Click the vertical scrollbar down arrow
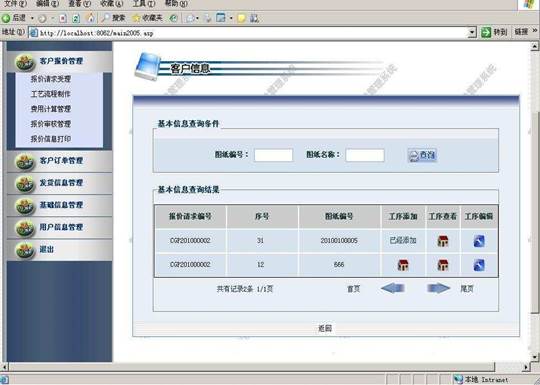The height and width of the screenshot is (385, 540). point(534,357)
